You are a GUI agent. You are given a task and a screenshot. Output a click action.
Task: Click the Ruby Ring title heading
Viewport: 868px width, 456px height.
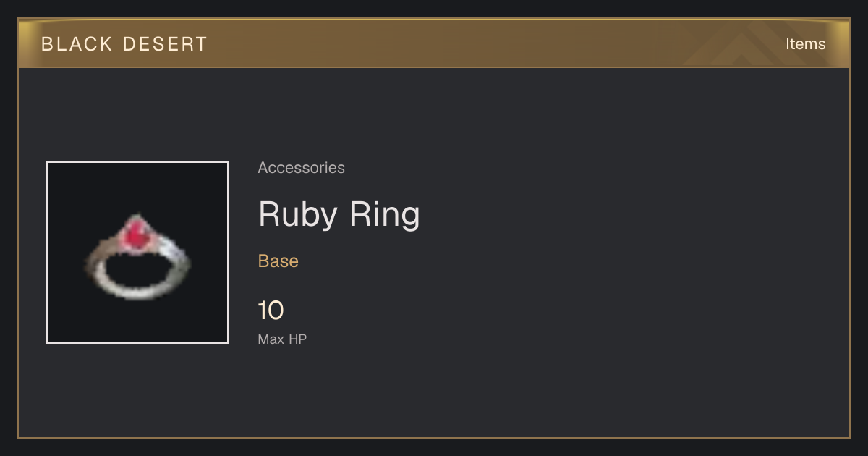coord(339,215)
